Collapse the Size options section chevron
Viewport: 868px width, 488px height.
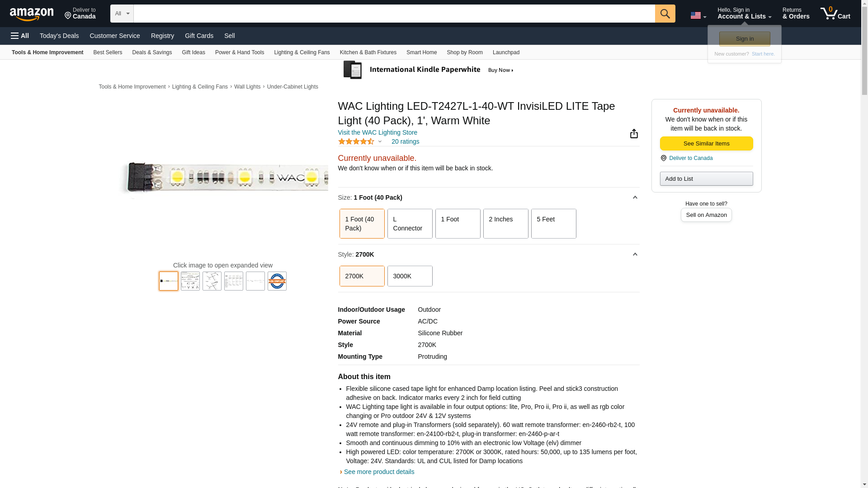[x=635, y=197]
